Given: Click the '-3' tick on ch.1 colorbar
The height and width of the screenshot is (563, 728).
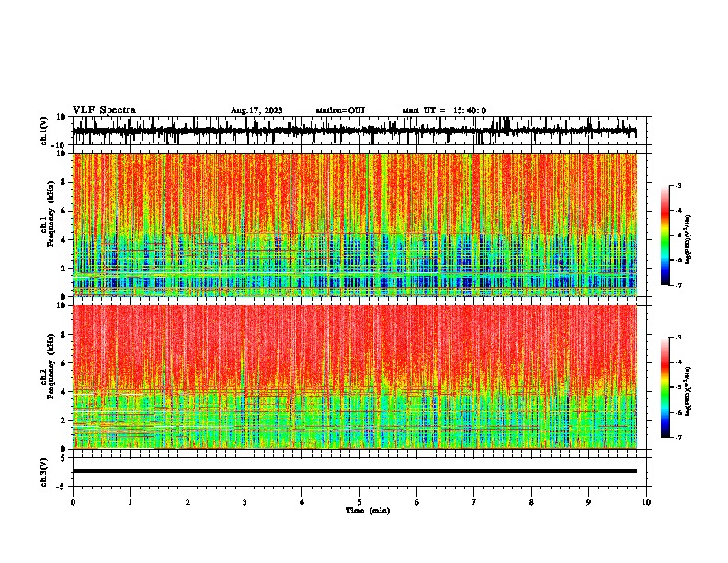Looking at the screenshot, I should pos(678,186).
